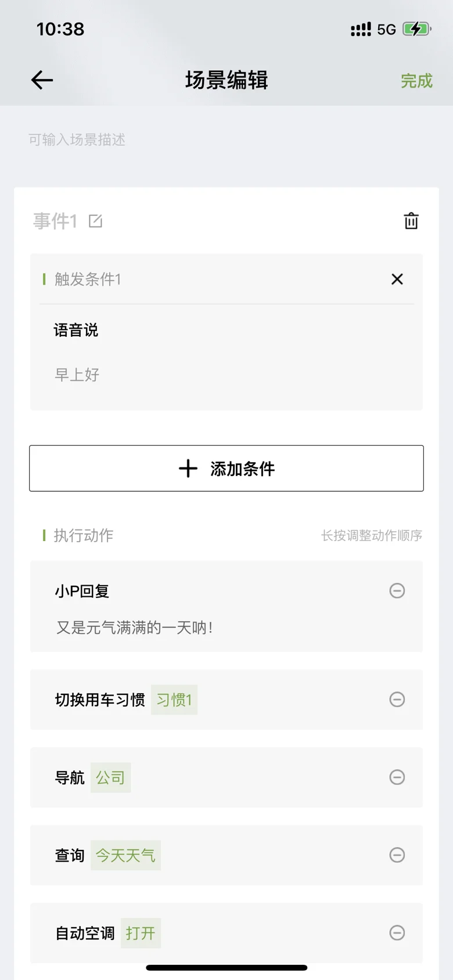Edit the 事件1 name pencil icon
This screenshot has width=453, height=980.
[96, 221]
